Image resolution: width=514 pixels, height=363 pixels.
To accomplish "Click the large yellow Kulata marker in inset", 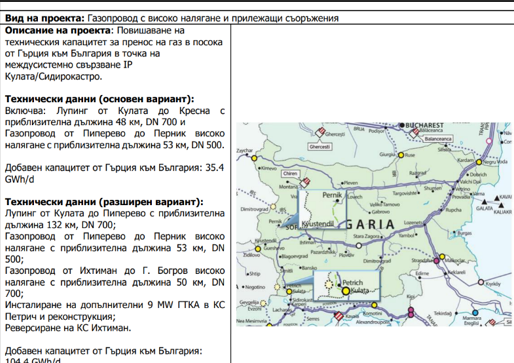I will (x=346, y=291).
